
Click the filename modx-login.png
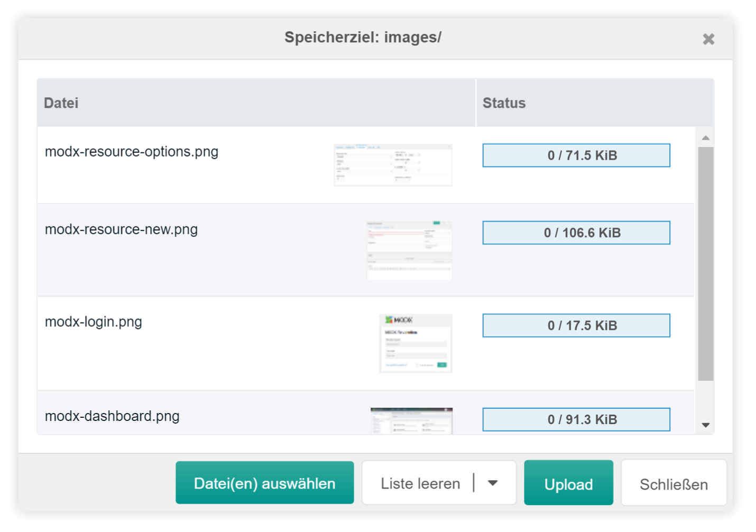[93, 322]
